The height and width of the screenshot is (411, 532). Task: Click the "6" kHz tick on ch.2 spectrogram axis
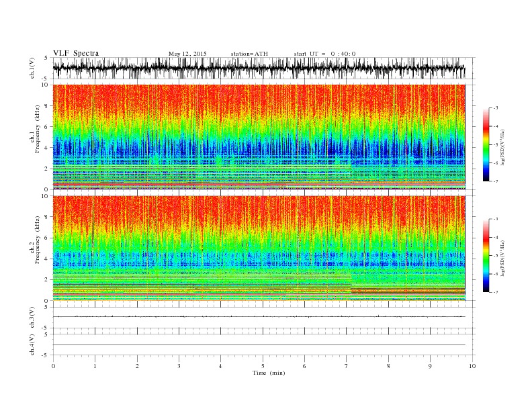click(x=47, y=238)
